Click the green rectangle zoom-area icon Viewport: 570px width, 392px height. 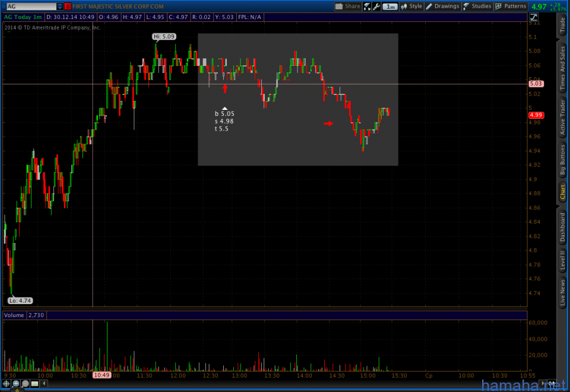[x=34, y=383]
